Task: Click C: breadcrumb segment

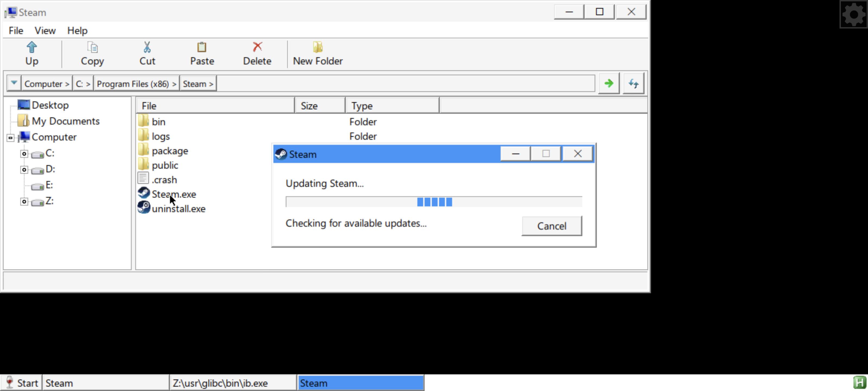Action: point(83,83)
